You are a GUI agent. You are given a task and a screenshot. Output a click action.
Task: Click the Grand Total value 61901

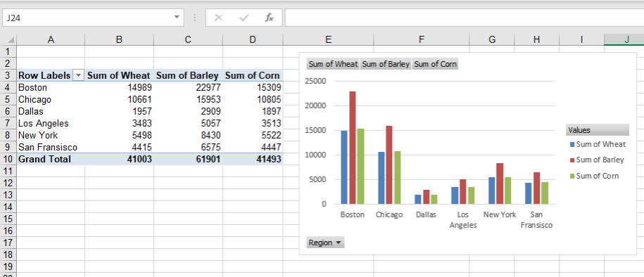pos(188,159)
